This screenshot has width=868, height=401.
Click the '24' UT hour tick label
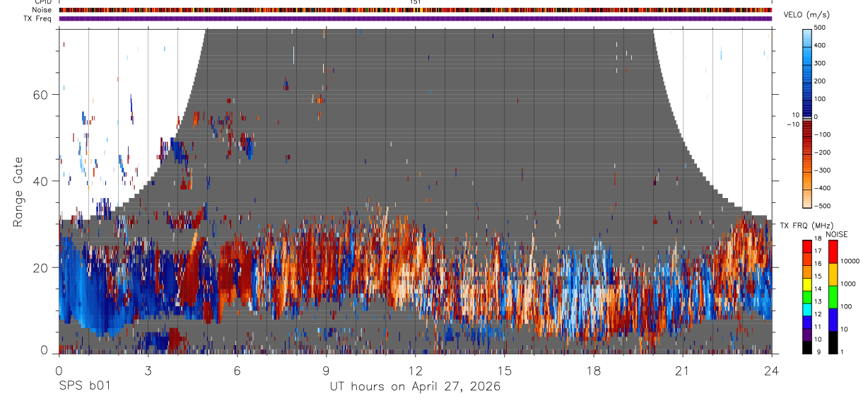[x=771, y=370]
